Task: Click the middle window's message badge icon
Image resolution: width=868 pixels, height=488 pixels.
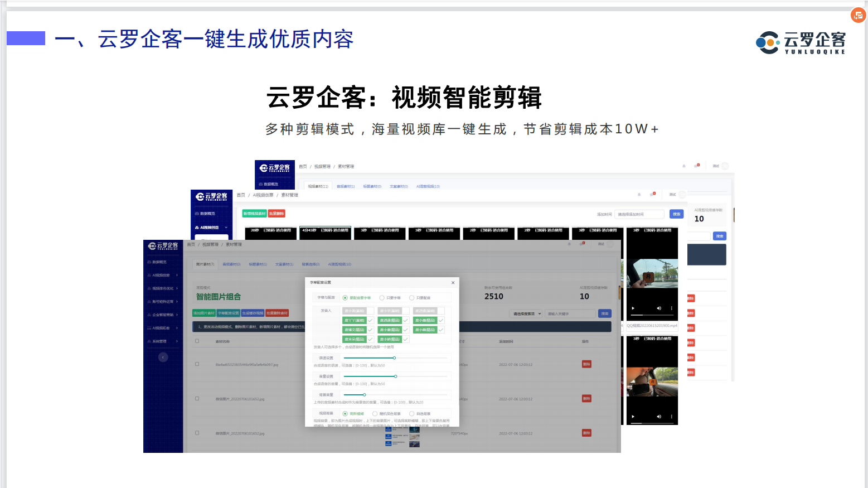Action: (653, 195)
